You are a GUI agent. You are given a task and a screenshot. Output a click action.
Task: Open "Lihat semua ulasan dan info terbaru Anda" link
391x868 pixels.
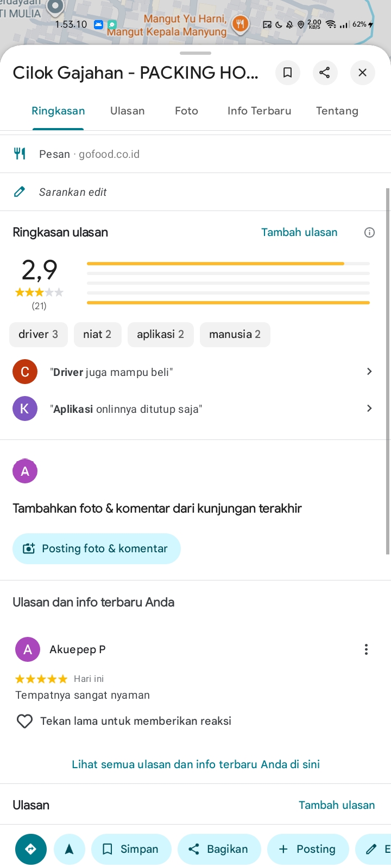pos(195,764)
